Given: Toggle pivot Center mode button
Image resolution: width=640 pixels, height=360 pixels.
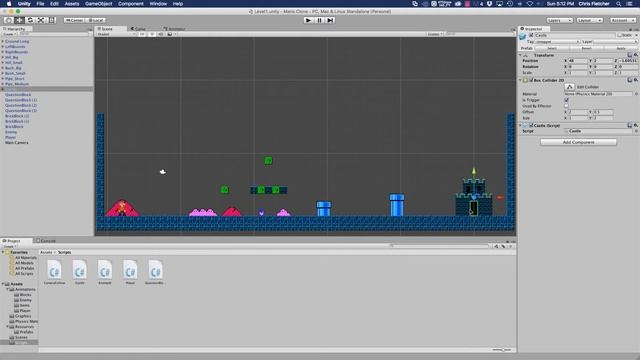Looking at the screenshot, I should click(x=74, y=20).
